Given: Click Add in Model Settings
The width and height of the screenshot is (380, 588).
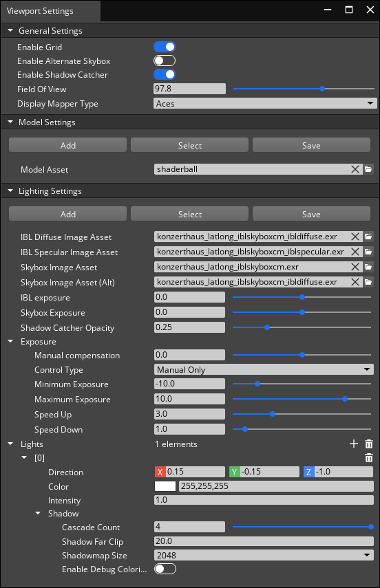Looking at the screenshot, I should point(67,145).
